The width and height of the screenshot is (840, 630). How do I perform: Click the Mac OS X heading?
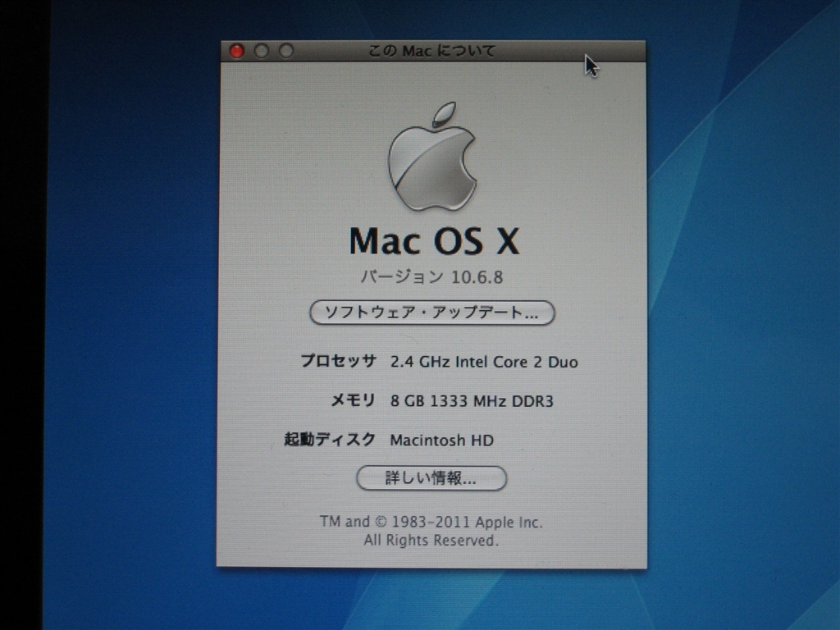(x=434, y=241)
